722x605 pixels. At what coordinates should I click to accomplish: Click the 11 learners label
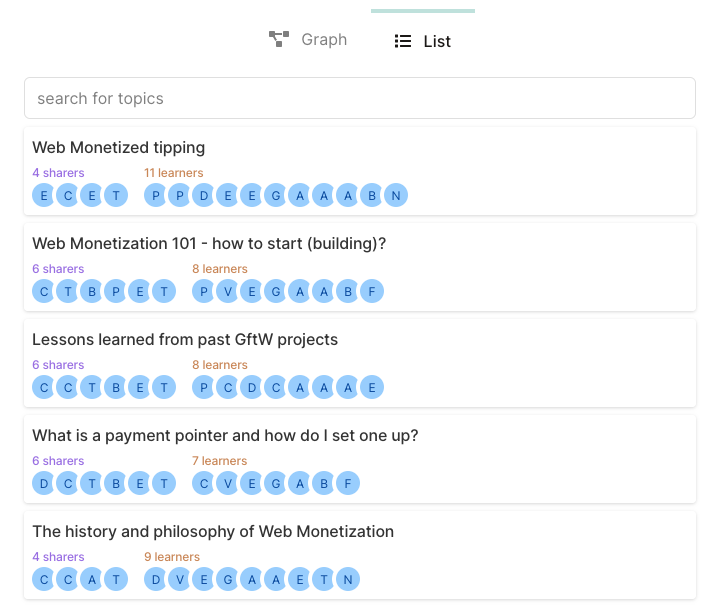(173, 173)
